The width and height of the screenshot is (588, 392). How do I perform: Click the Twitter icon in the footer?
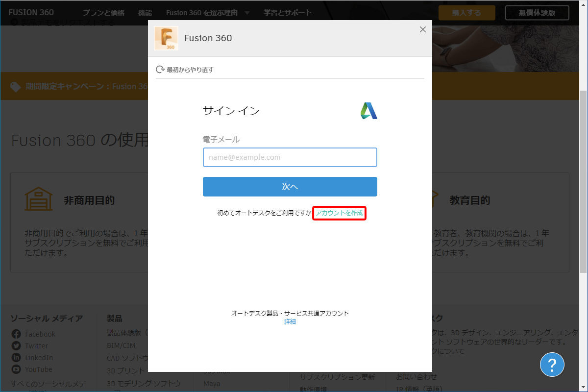point(16,346)
